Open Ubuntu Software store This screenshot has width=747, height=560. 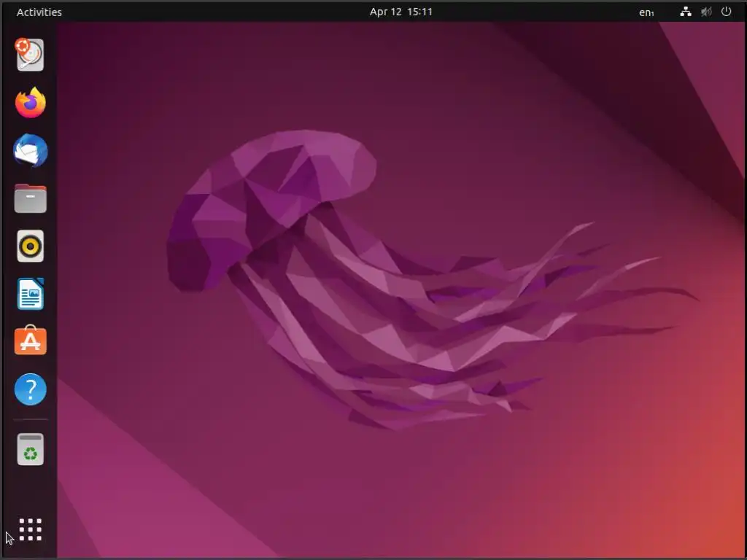click(x=31, y=341)
